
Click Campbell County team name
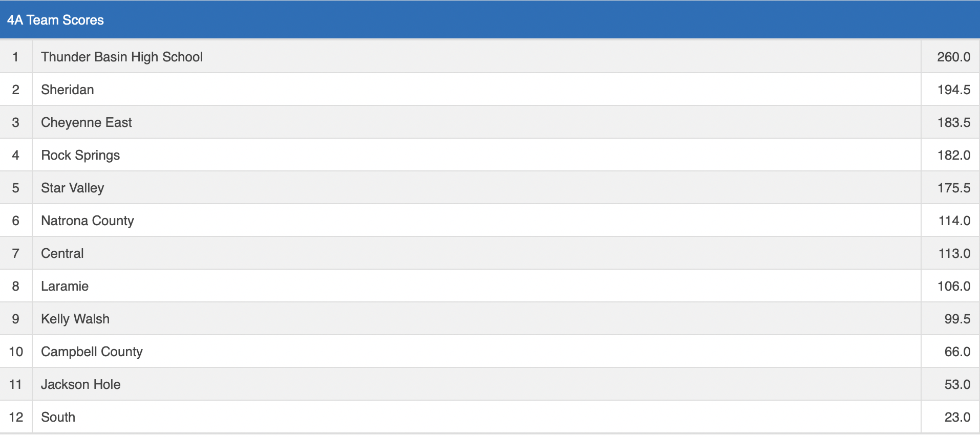pyautogui.click(x=92, y=352)
